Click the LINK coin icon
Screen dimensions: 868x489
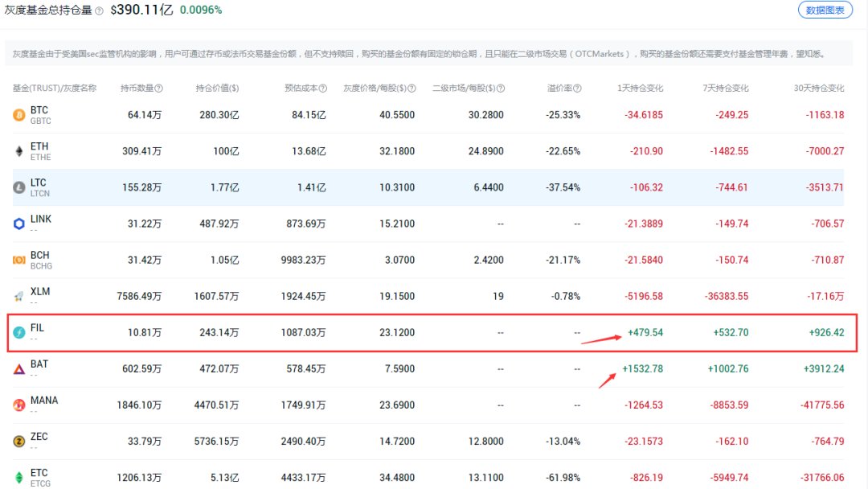click(x=18, y=224)
